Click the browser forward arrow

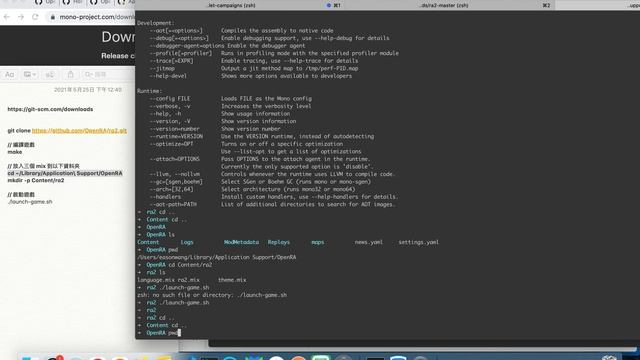pyautogui.click(x=21, y=17)
